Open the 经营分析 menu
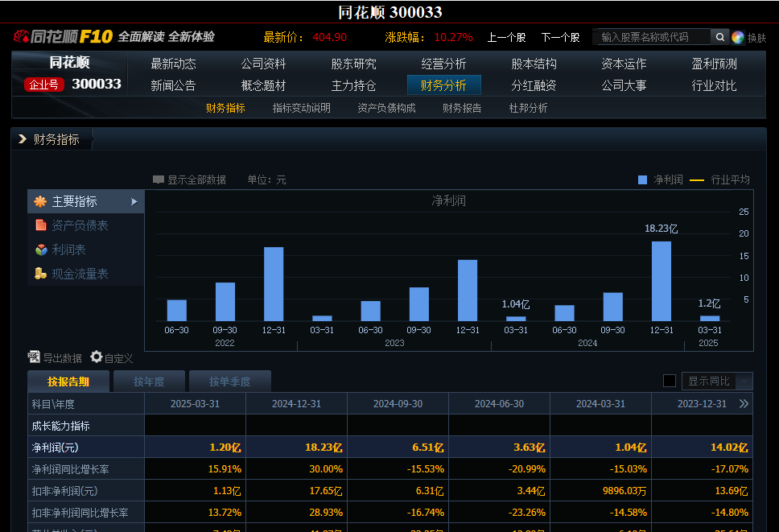 443,64
